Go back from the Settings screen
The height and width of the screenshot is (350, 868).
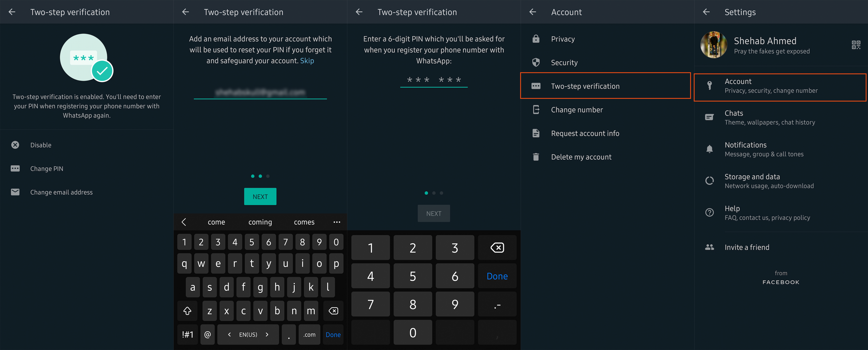click(706, 12)
